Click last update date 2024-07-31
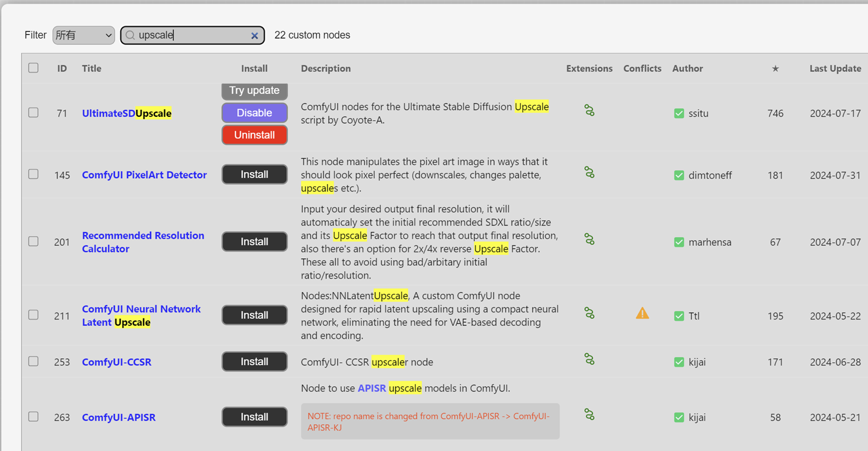Screen dimensions: 868x451 coord(835,175)
